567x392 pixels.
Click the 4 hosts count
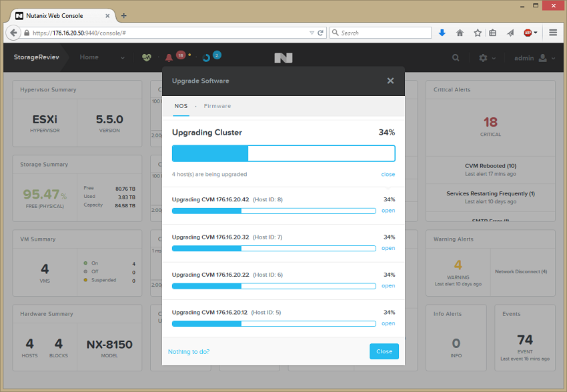tap(29, 343)
